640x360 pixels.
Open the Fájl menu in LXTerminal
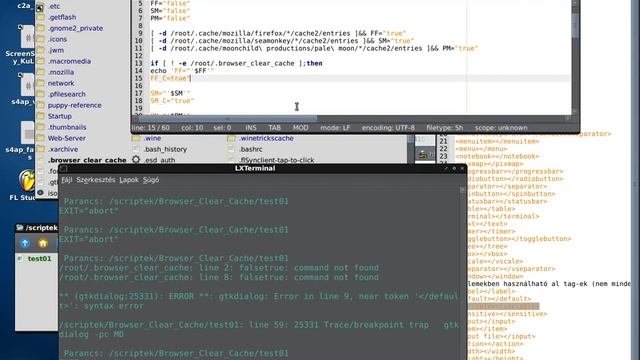pos(67,180)
